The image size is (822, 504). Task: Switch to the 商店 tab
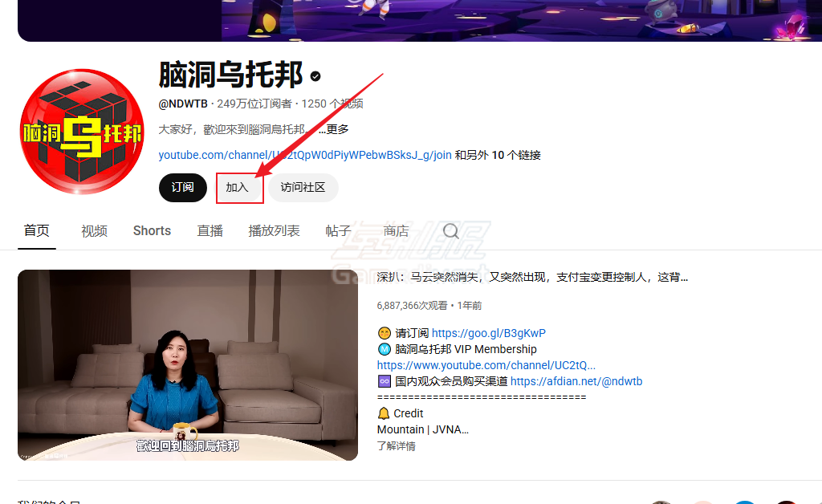click(394, 230)
